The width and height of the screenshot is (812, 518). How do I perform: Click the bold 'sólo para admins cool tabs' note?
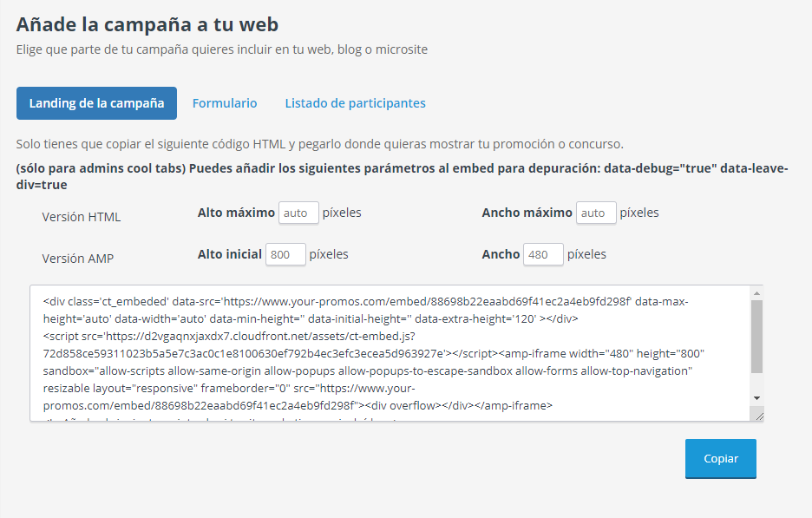(402, 177)
